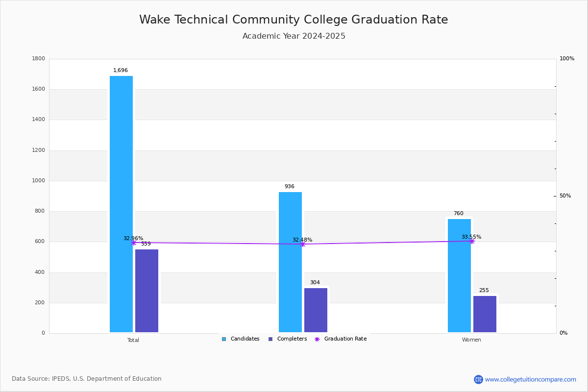Click the chart title text
588x392 pixels.
(294, 20)
